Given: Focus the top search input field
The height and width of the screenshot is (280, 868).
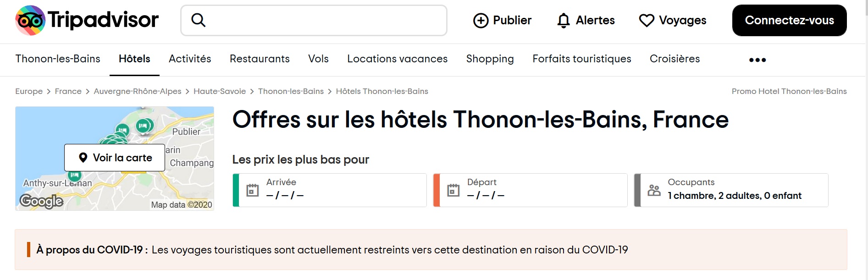Looking at the screenshot, I should tap(314, 20).
